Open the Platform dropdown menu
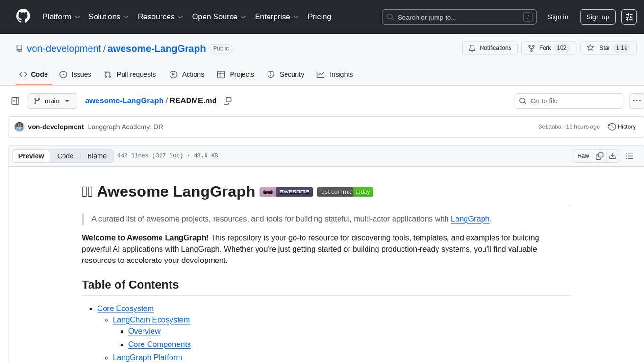The image size is (644, 362). tap(61, 17)
